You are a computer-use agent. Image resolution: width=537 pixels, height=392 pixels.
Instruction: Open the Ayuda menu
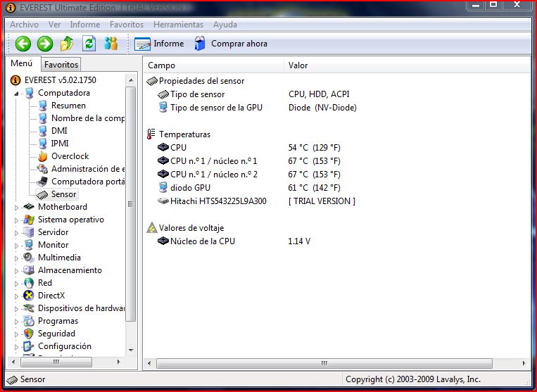point(225,25)
